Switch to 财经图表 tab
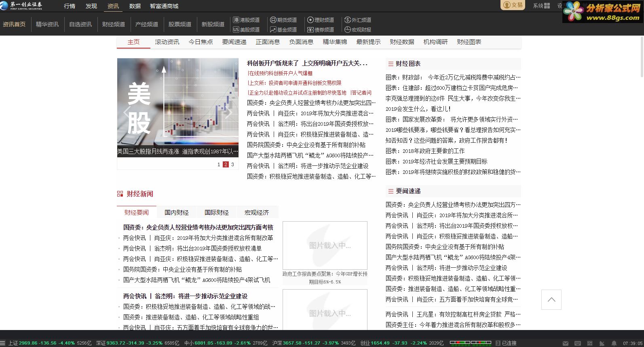The width and height of the screenshot is (644, 347). point(469,42)
